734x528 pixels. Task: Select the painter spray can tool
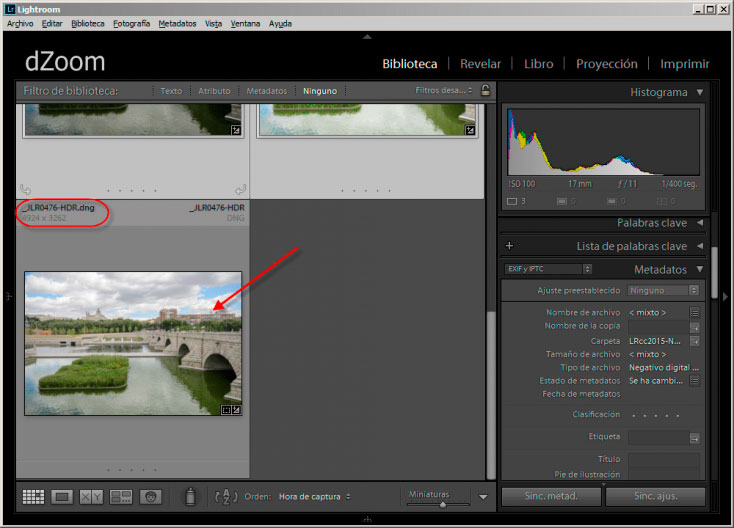tap(190, 497)
